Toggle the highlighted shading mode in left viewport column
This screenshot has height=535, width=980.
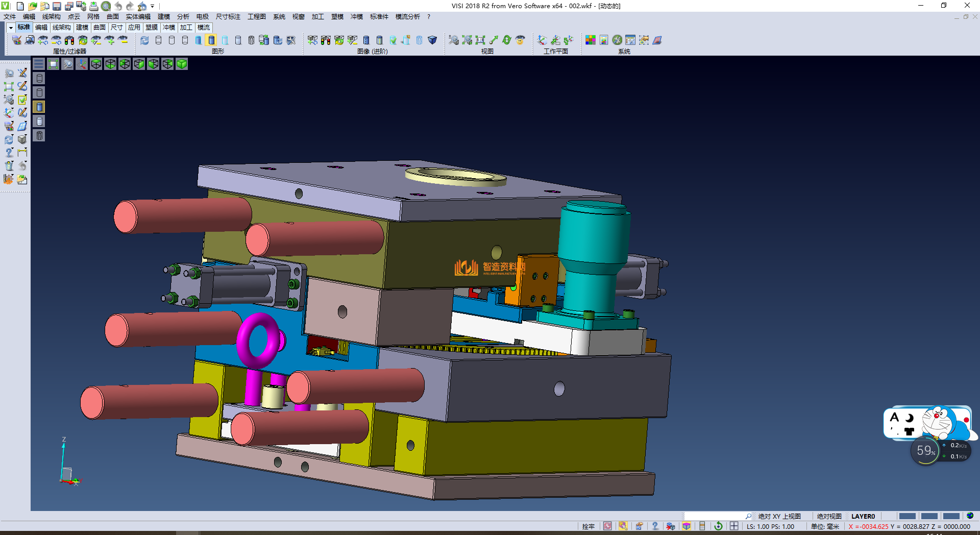pyautogui.click(x=39, y=107)
